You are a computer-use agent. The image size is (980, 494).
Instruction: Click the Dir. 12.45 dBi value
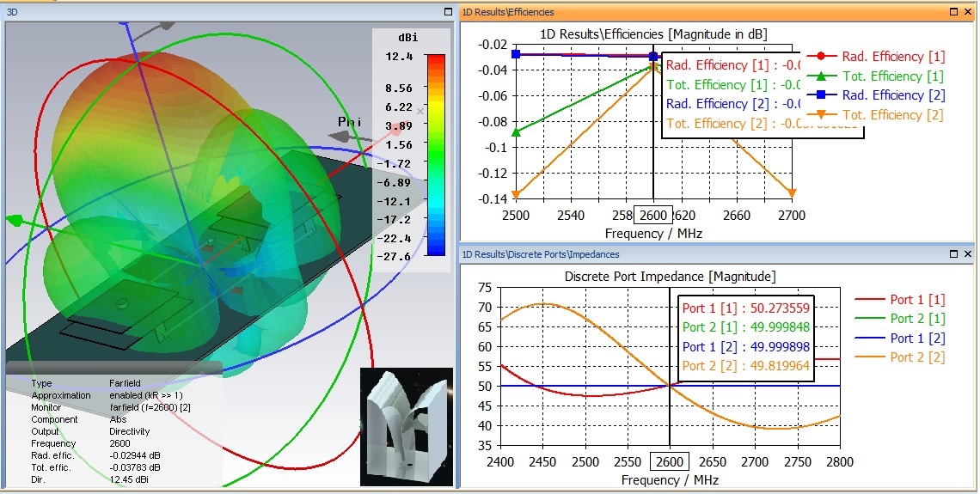pos(129,479)
